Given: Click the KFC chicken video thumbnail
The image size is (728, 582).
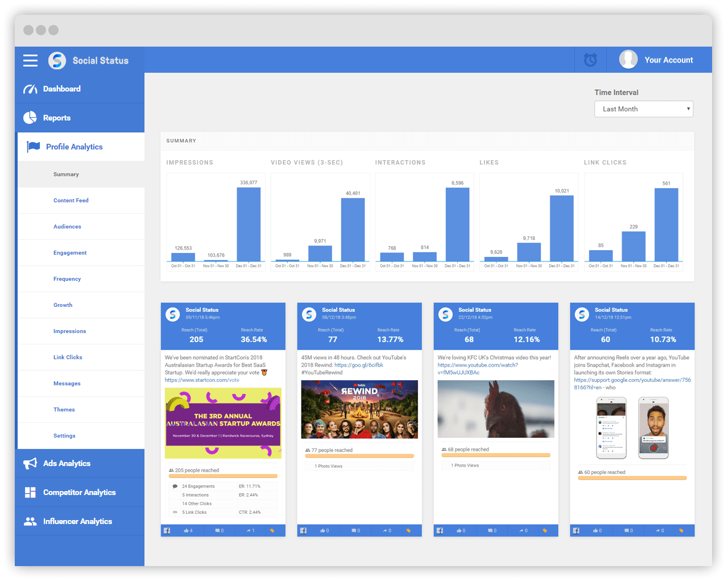Looking at the screenshot, I should tap(496, 409).
